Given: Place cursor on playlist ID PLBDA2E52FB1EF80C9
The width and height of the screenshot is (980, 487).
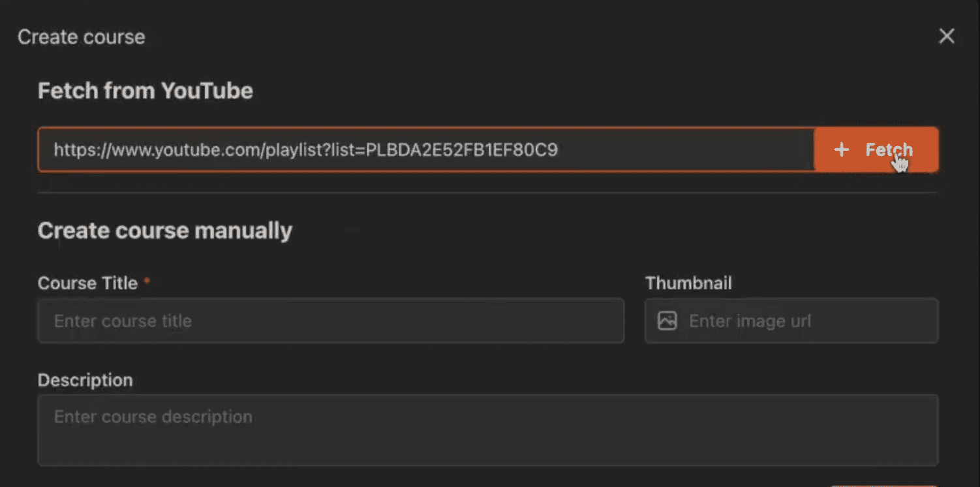Looking at the screenshot, I should pyautogui.click(x=461, y=151).
